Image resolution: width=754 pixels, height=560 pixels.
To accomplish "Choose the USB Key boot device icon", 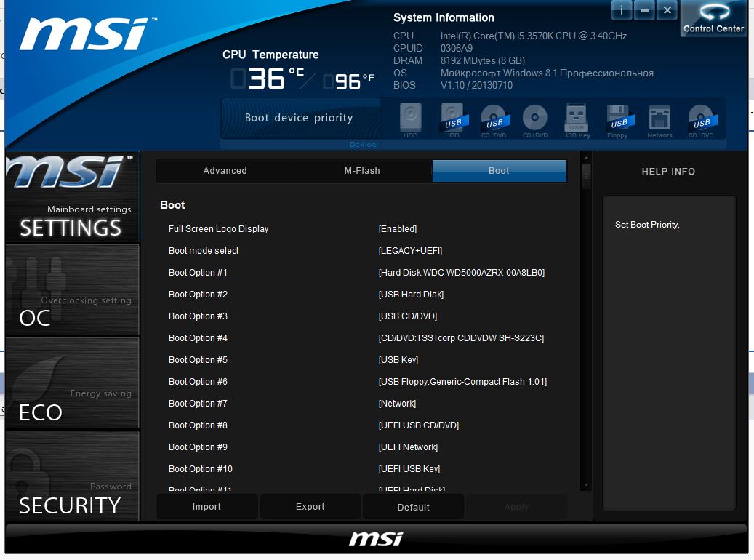I will point(576,119).
